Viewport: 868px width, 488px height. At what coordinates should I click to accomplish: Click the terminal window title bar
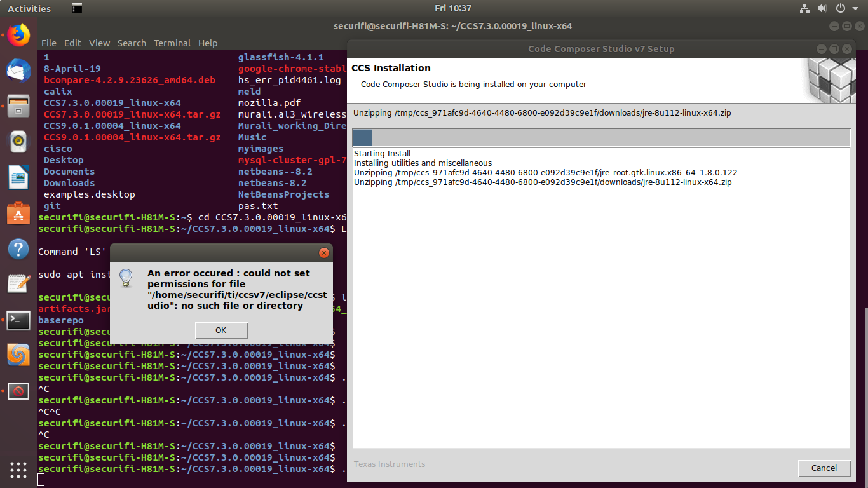point(452,26)
